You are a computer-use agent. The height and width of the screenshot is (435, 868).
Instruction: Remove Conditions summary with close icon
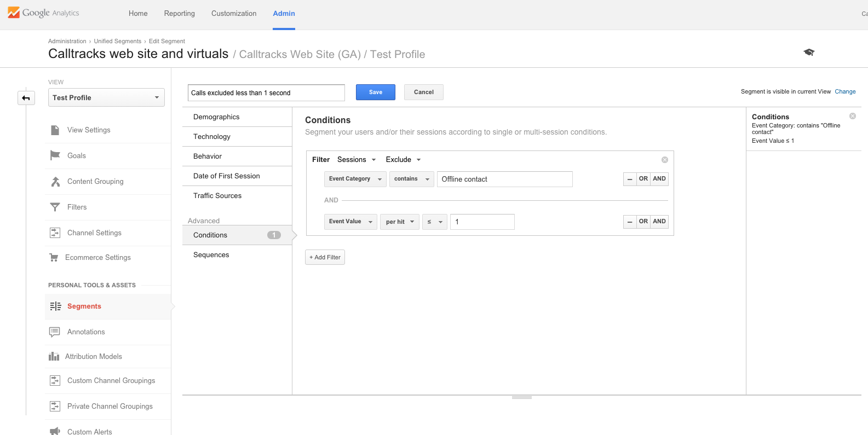coord(853,116)
